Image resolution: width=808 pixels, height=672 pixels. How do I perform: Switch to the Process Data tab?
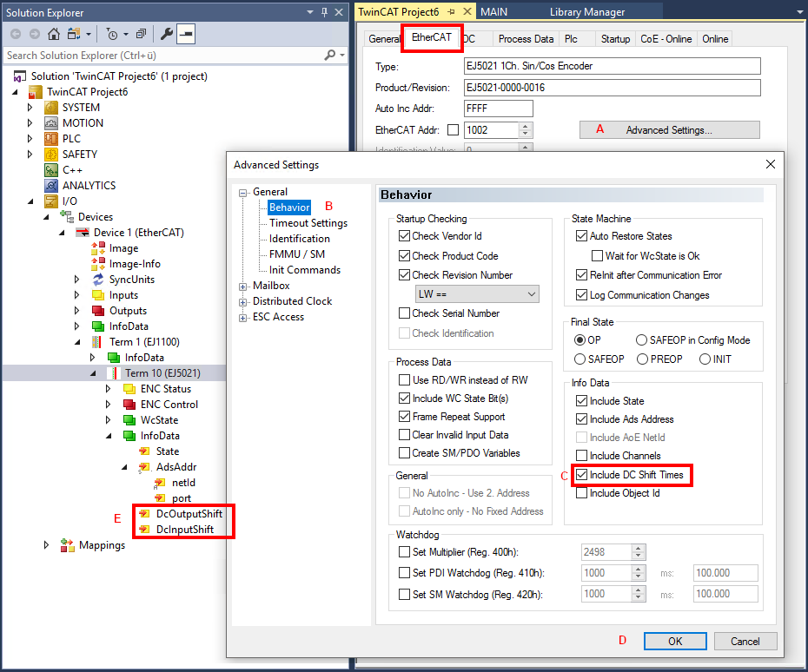coord(526,39)
